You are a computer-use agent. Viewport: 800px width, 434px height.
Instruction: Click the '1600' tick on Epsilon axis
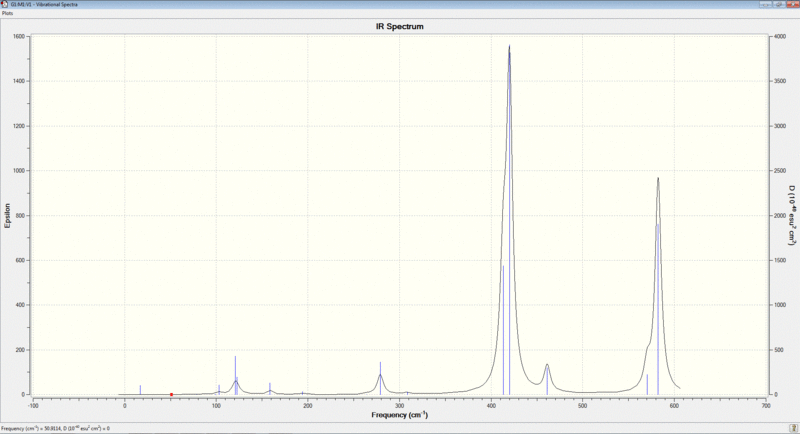click(x=19, y=37)
